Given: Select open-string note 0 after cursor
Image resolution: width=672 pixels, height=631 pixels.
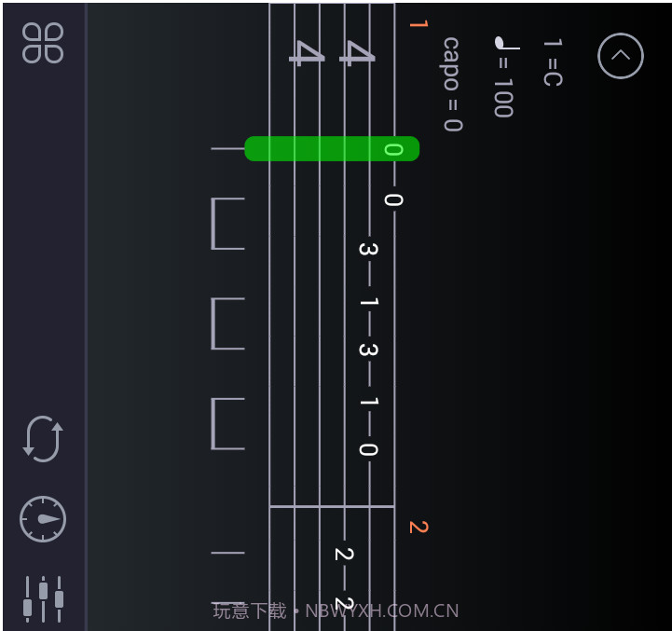Looking at the screenshot, I should [393, 199].
